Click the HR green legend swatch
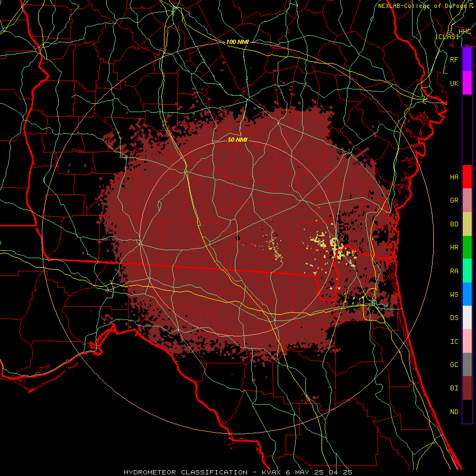The height and width of the screenshot is (476, 476). coord(467,248)
